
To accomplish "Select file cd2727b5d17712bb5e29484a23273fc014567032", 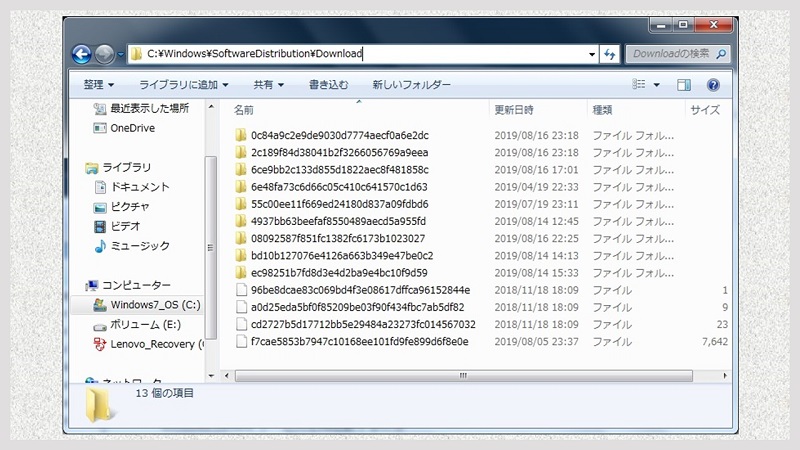I will click(x=363, y=324).
